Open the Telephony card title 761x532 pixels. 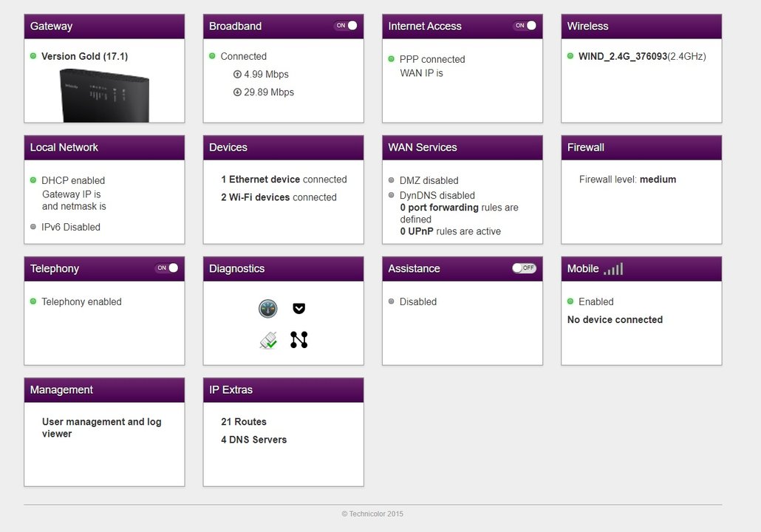pyautogui.click(x=55, y=269)
